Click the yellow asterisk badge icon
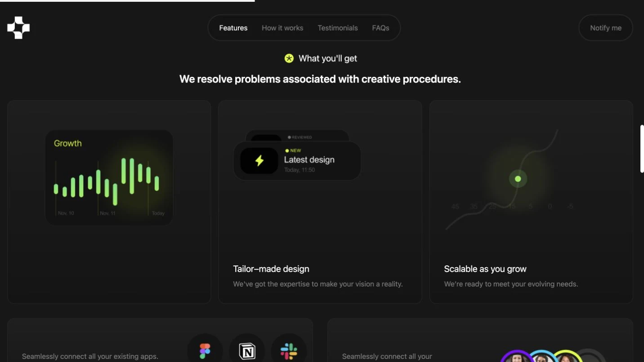 [x=289, y=58]
